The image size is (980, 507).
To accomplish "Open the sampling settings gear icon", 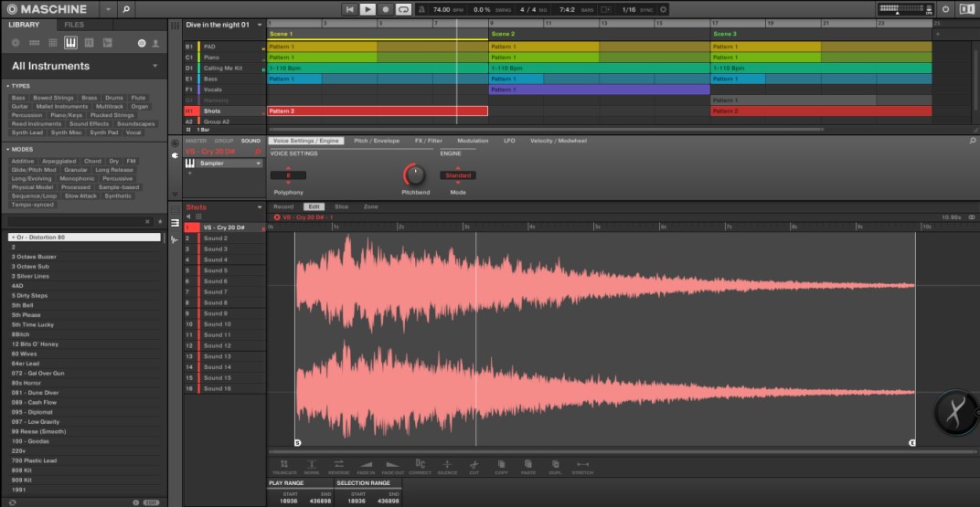I will (x=663, y=9).
